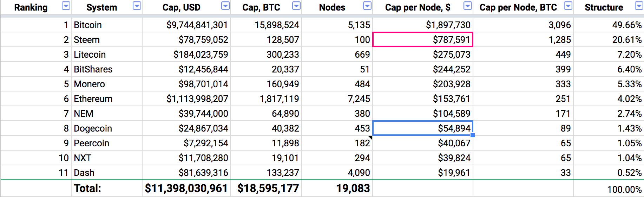Select the Peercoin system cell
Viewport: 644px width, 197px height.
[107, 143]
